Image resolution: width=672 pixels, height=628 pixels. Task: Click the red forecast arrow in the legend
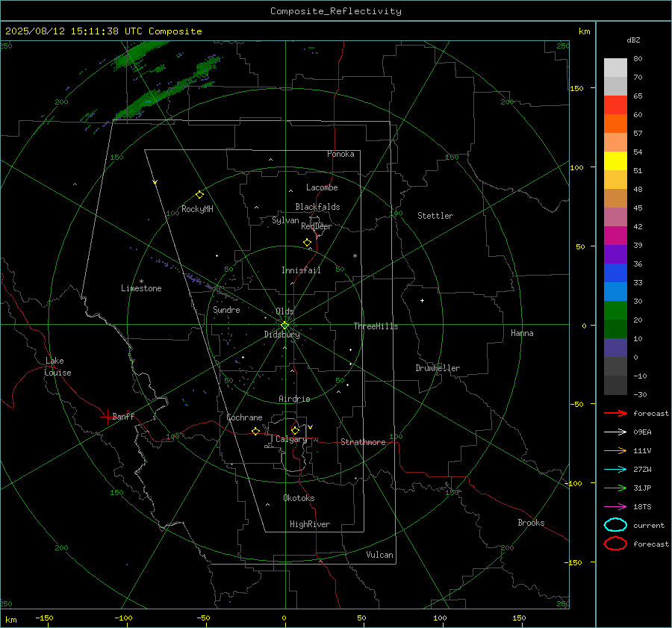point(615,413)
